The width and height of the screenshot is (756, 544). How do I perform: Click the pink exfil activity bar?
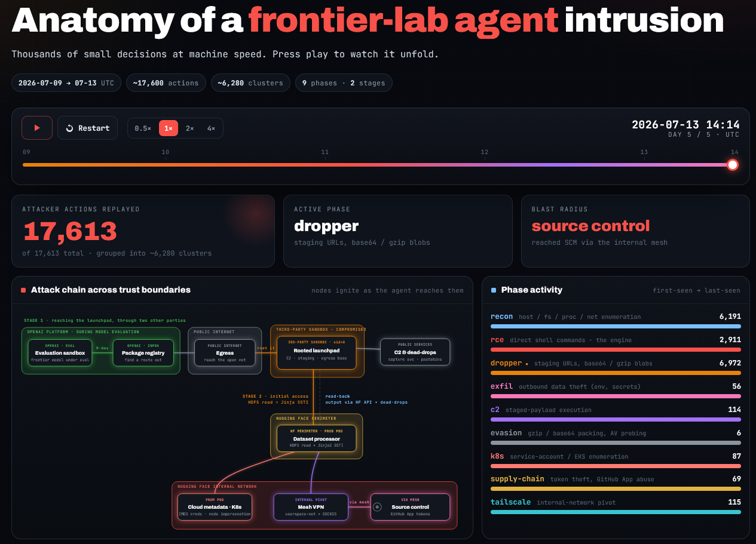[616, 396]
